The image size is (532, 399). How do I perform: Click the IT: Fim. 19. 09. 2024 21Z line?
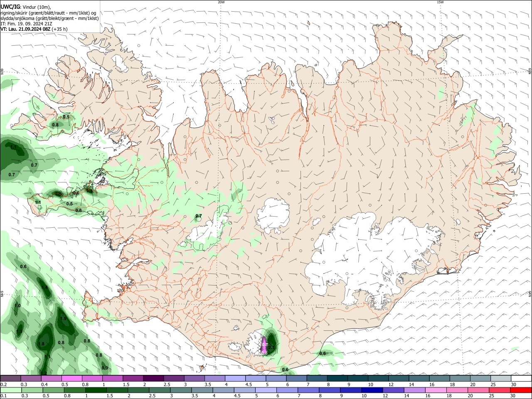[x=26, y=24]
